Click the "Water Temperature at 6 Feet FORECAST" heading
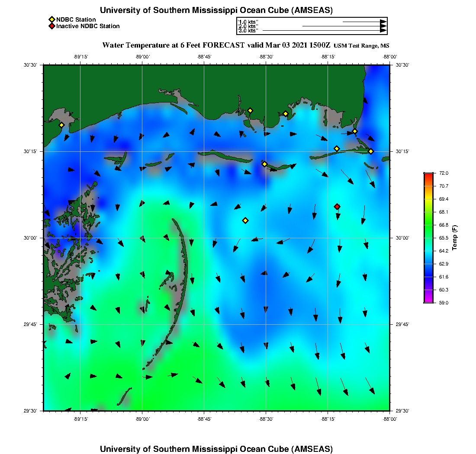The width and height of the screenshot is (476, 454). 174,45
